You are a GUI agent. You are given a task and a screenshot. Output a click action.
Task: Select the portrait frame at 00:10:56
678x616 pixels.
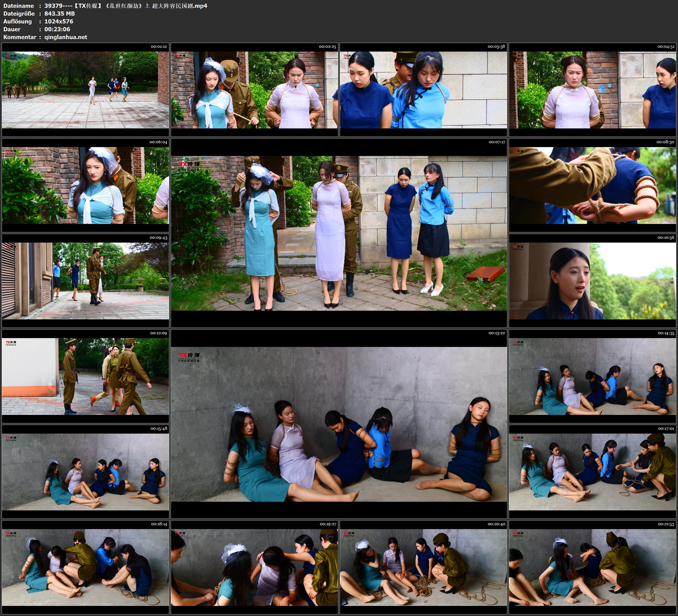tap(592, 281)
